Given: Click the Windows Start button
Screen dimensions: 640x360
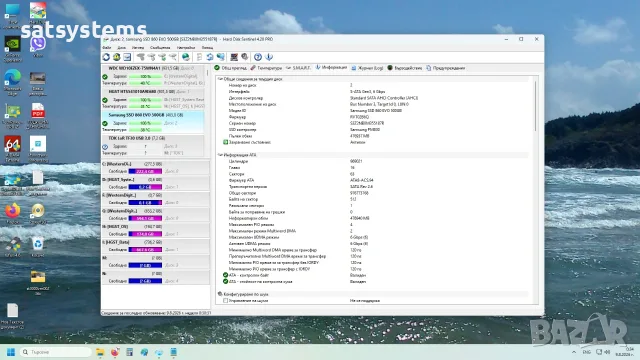Looking at the screenshot, I should point(11,352).
